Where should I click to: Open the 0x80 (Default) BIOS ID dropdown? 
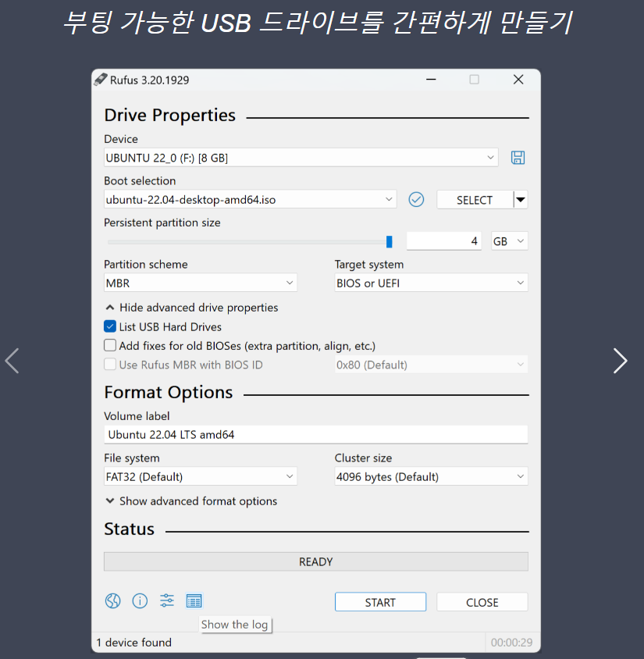[431, 365]
